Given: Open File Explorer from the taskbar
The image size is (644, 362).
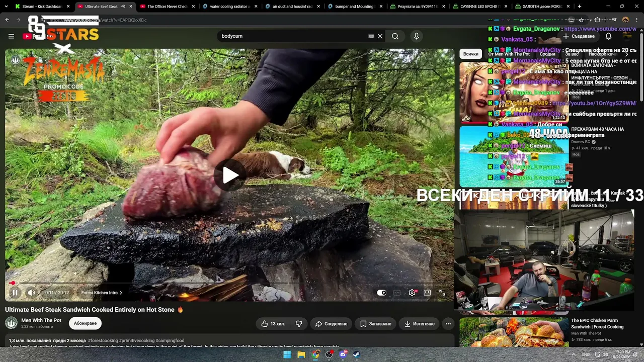Looking at the screenshot, I should click(x=301, y=354).
